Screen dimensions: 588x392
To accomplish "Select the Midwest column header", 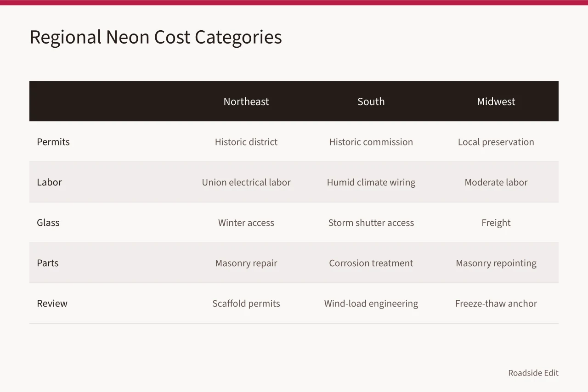I will (x=496, y=101).
